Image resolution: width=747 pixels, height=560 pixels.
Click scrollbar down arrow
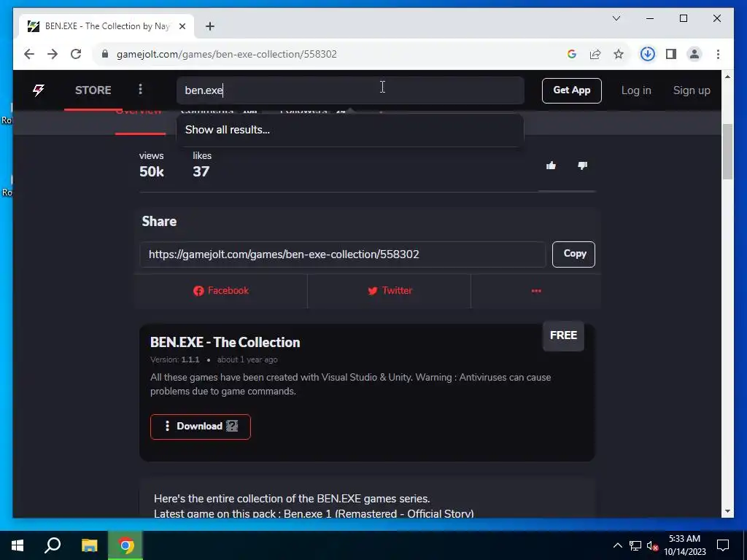[727, 511]
